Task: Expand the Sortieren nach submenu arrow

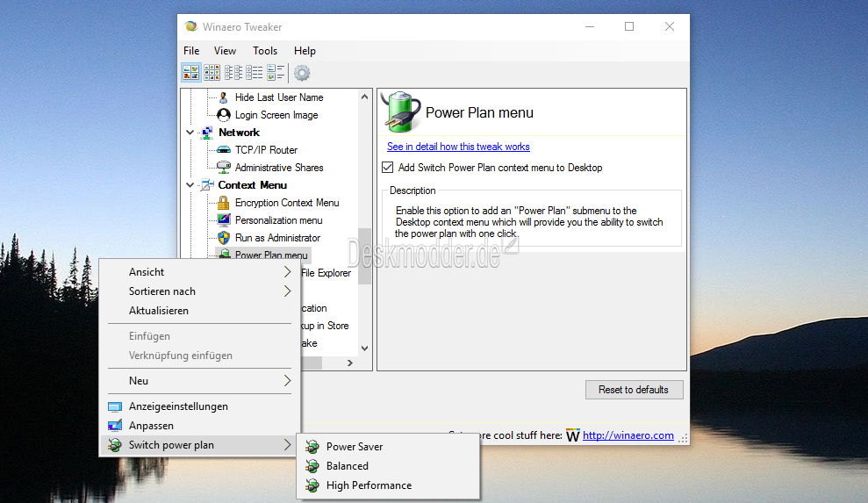Action: 287,291
